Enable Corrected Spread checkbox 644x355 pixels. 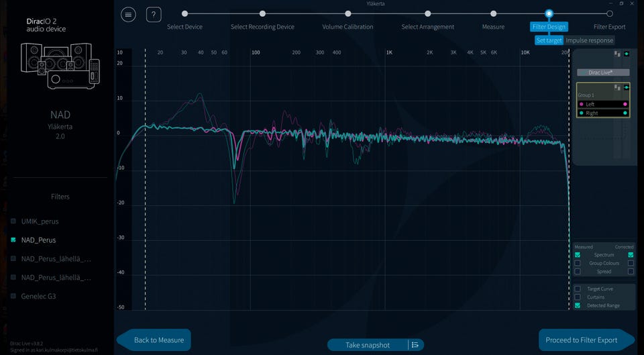631,272
